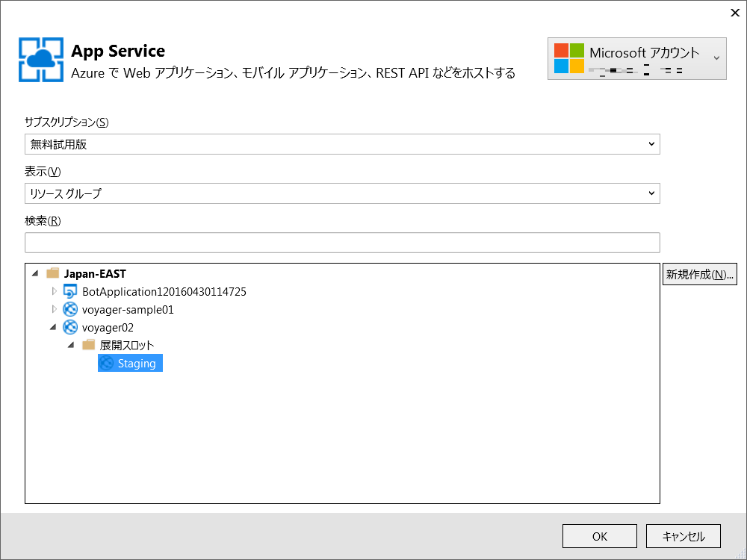Open the Microsoft アカウント account selector
This screenshot has height=560, width=747.
pyautogui.click(x=637, y=58)
